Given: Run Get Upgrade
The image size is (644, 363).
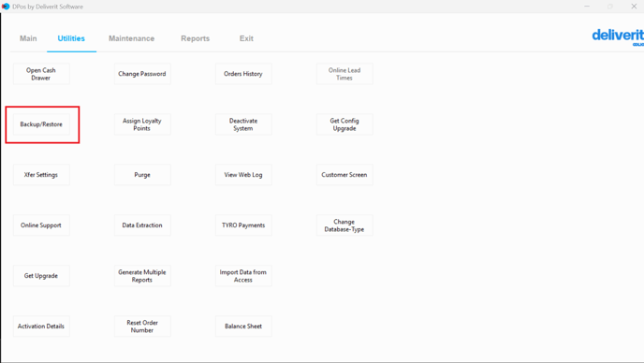Looking at the screenshot, I should click(x=41, y=276).
